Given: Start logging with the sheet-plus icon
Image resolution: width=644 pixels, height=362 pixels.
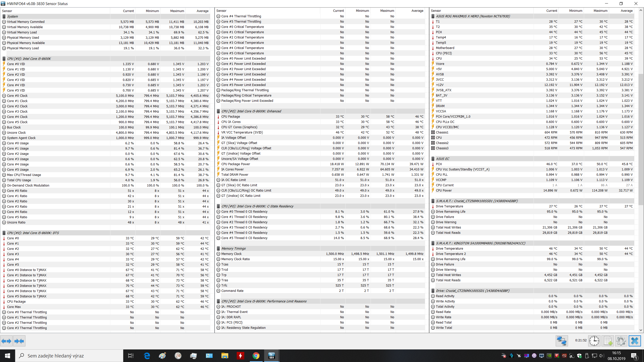Looking at the screenshot, I should point(608,341).
